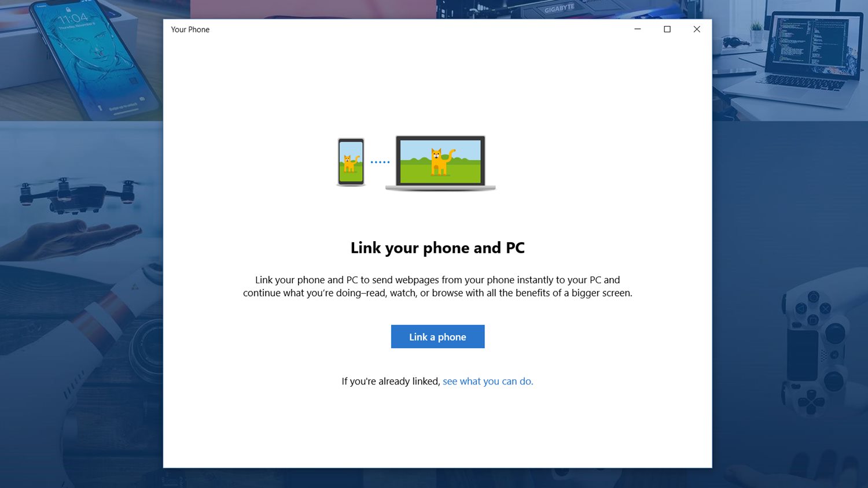Close the Your Phone window
The height and width of the screenshot is (488, 868).
[x=697, y=29]
